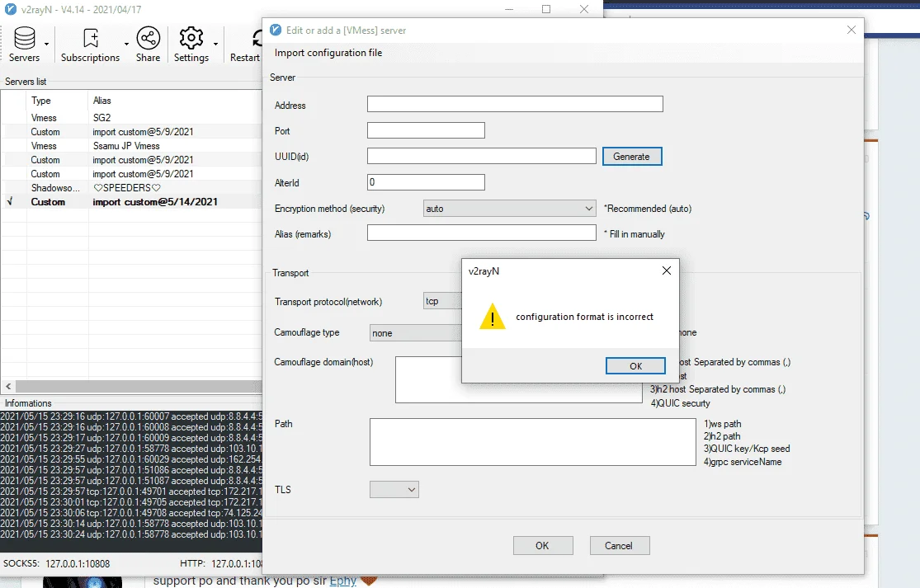The width and height of the screenshot is (920, 588).
Task: Open the TLS dropdown
Action: [394, 490]
